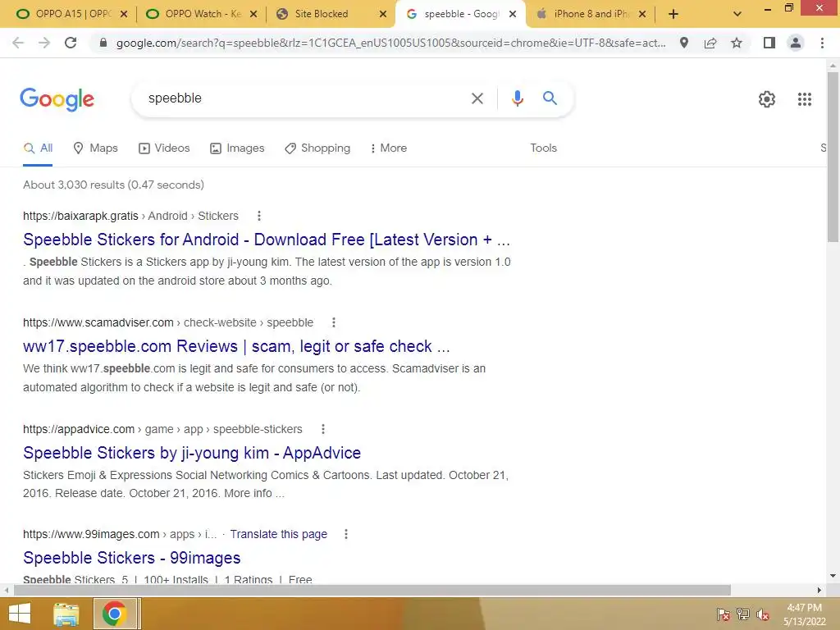Select Chrome in the taskbar

pos(115,614)
